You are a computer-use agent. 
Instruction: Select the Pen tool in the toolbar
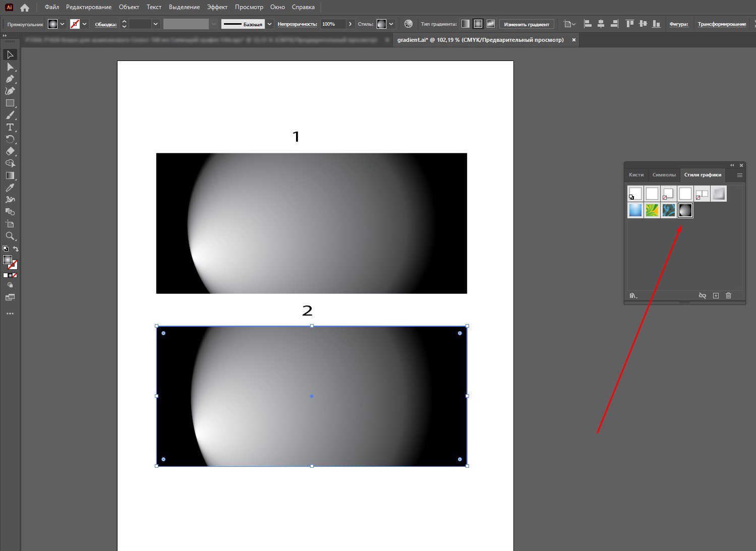tap(10, 79)
